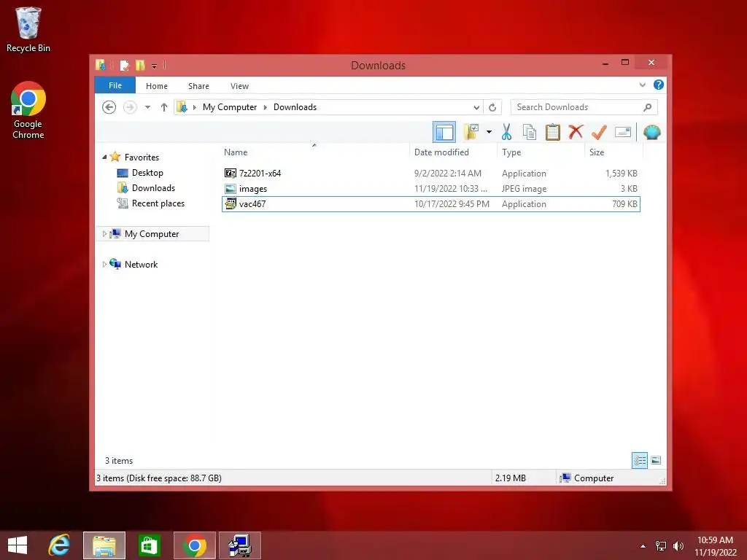Click the blue shell icon in toolbar

[651, 132]
